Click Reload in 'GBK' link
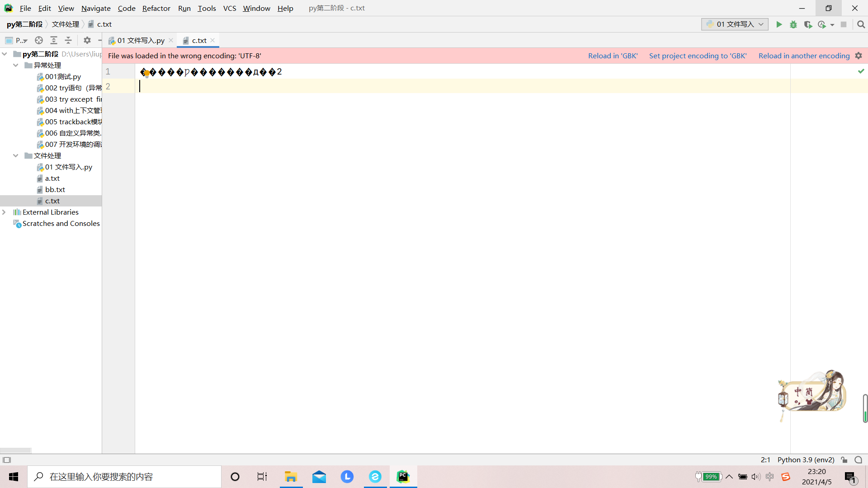Image resolution: width=868 pixels, height=488 pixels. pos(613,56)
